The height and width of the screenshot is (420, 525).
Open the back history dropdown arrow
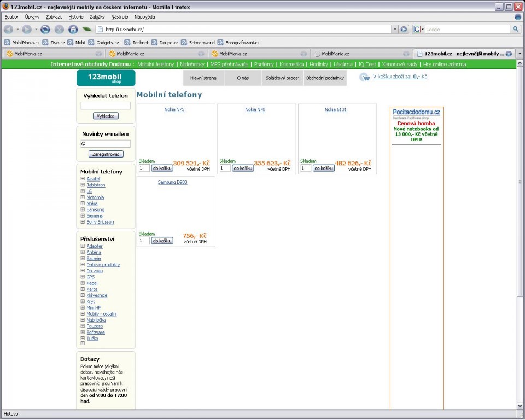[17, 30]
